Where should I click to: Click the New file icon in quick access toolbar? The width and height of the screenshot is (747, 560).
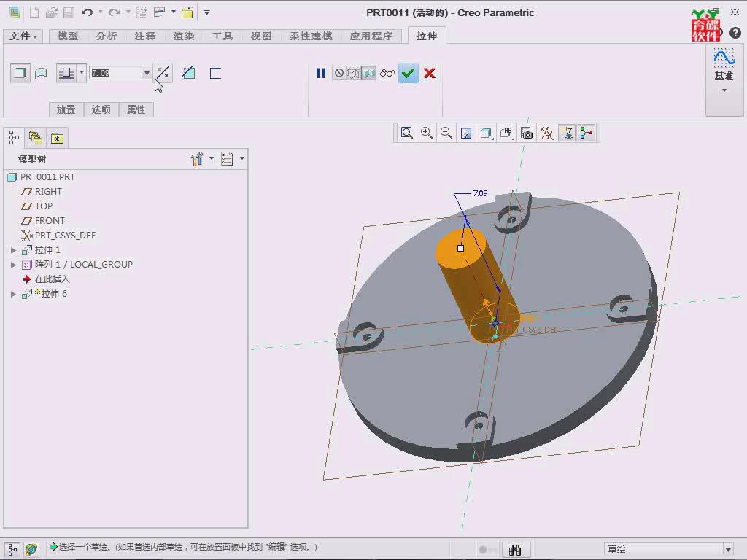click(34, 12)
